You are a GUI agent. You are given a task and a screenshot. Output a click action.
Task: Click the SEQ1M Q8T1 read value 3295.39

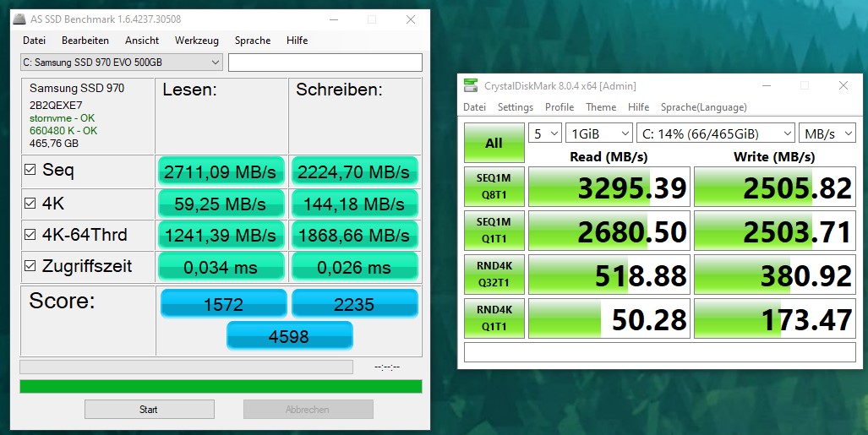point(609,187)
